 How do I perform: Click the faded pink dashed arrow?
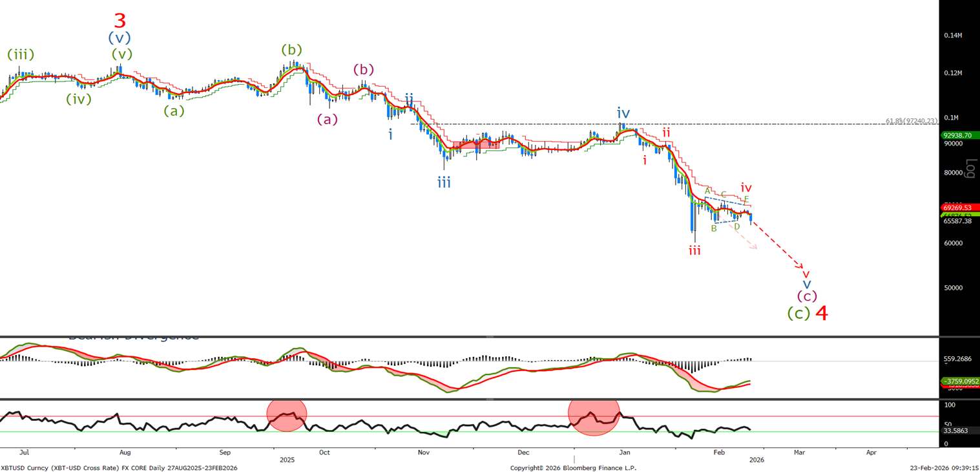[x=743, y=239]
